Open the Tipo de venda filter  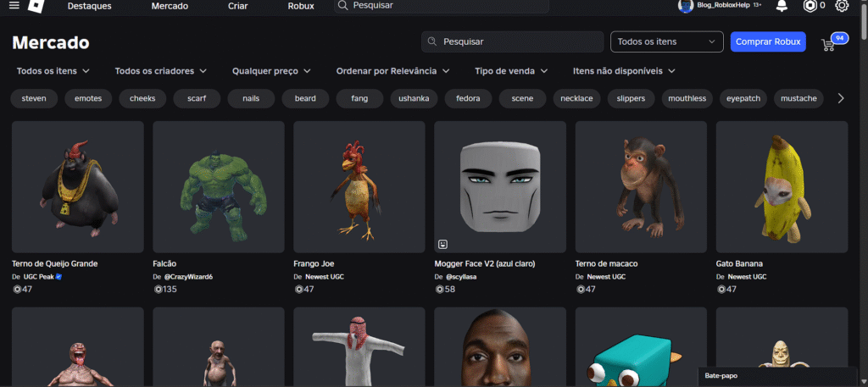(x=511, y=70)
